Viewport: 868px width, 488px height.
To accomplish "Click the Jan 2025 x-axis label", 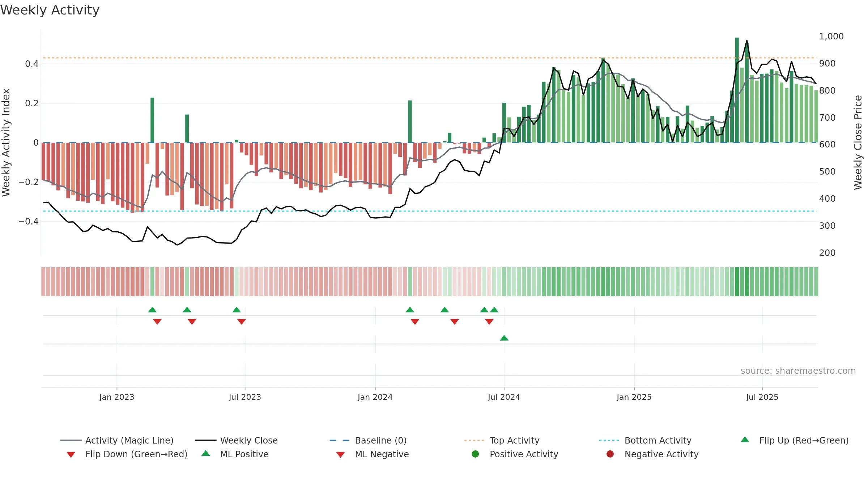I will click(x=634, y=397).
